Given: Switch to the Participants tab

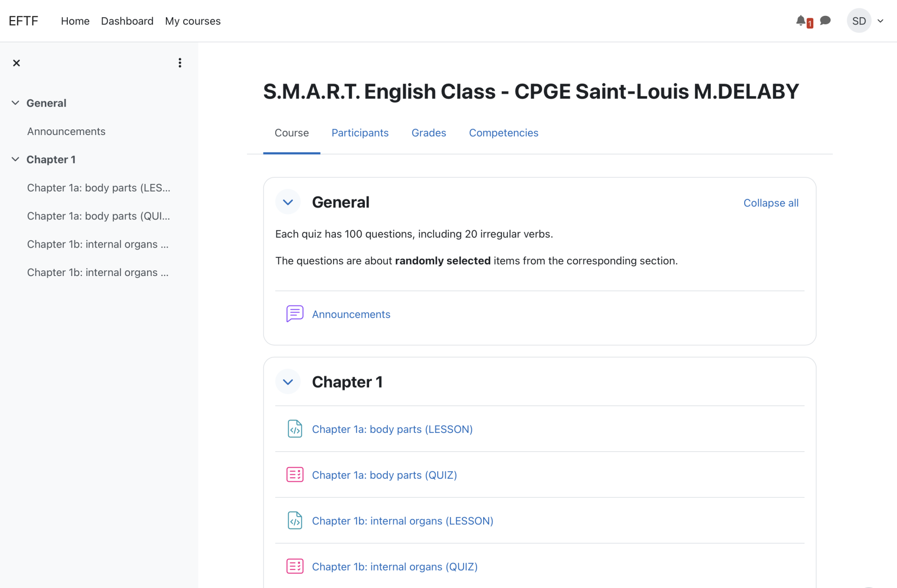Looking at the screenshot, I should (360, 133).
